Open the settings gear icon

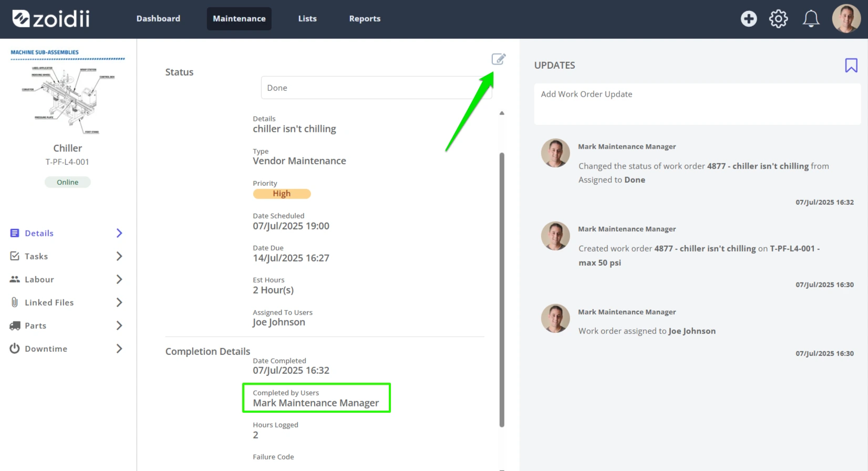[779, 19]
